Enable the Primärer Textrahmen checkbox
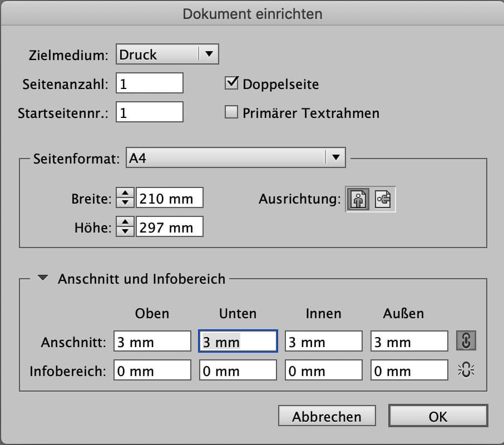The width and height of the screenshot is (504, 445). 231,113
